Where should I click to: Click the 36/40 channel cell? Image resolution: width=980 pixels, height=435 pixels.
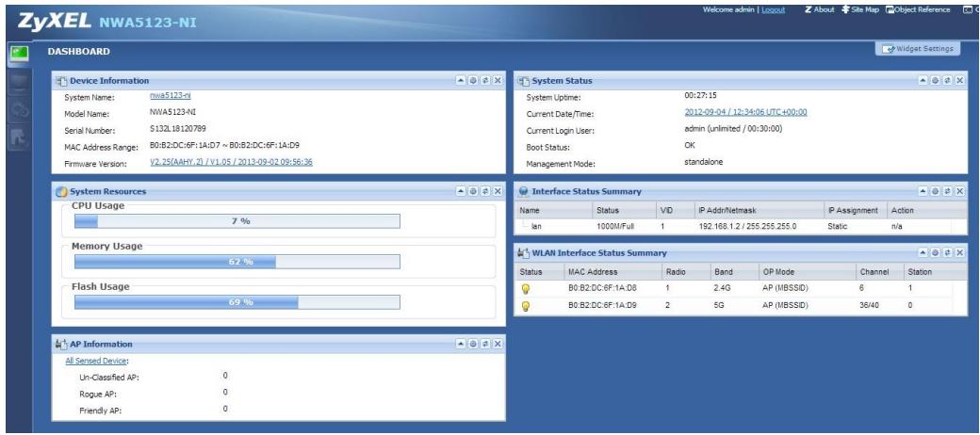[x=870, y=306]
